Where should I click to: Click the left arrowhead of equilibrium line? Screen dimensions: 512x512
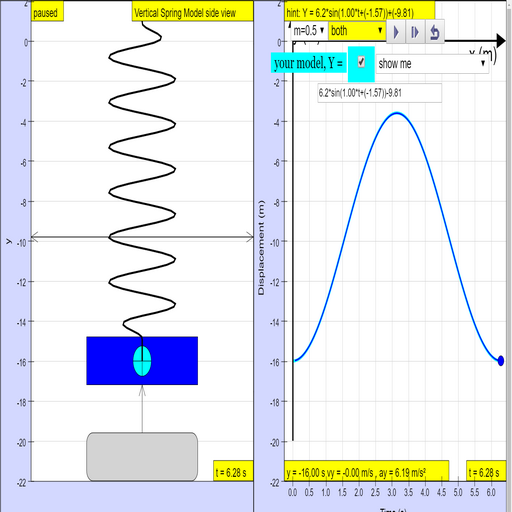coord(34,237)
